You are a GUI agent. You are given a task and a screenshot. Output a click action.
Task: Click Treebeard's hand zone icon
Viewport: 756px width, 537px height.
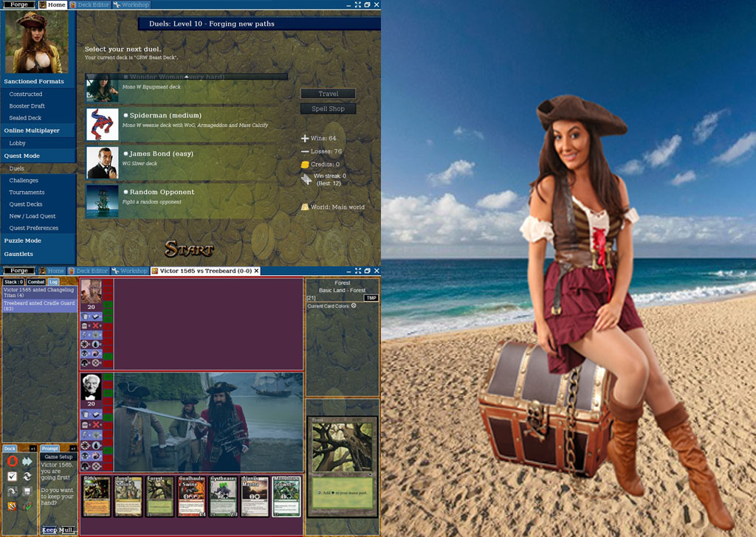tap(86, 317)
